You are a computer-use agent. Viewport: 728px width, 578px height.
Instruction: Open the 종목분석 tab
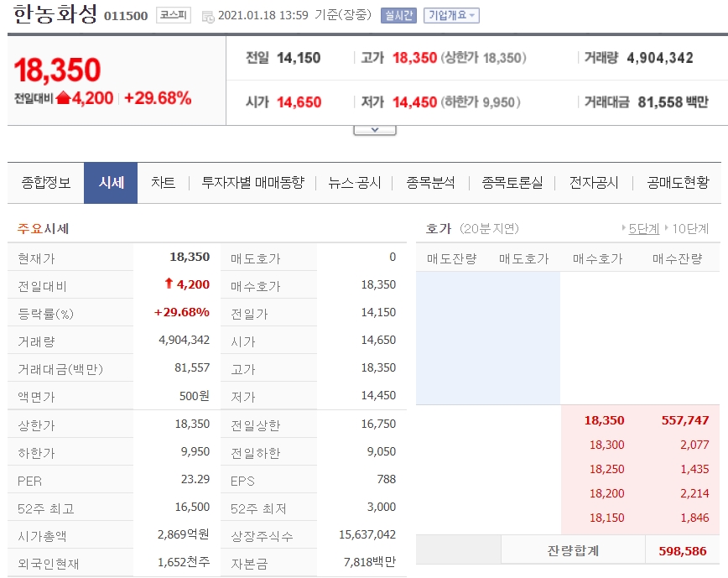click(x=431, y=182)
